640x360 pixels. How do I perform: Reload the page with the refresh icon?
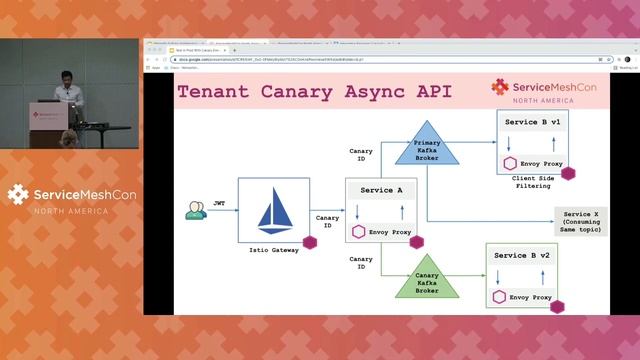[165, 60]
